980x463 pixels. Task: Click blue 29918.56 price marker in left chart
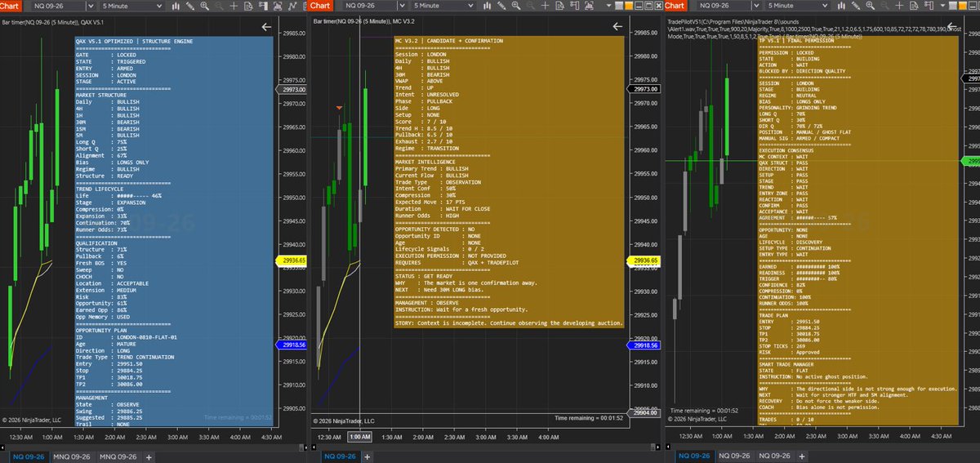tap(291, 345)
